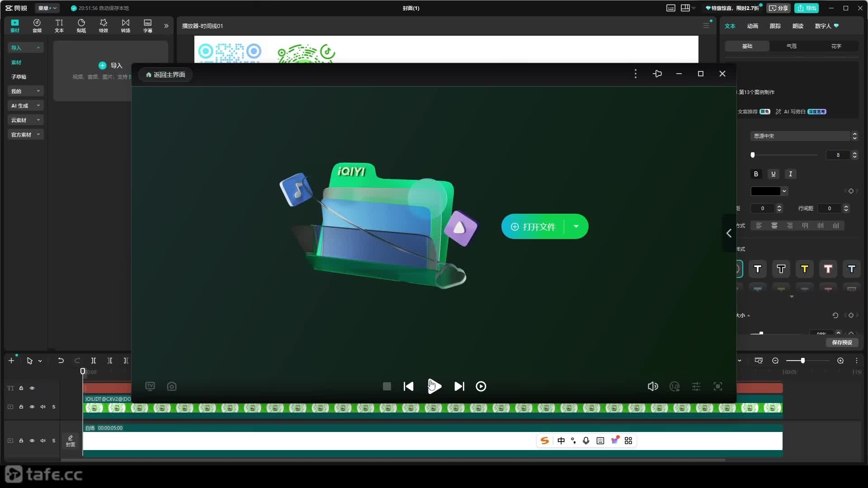This screenshot has width=868, height=488.
Task: Click the 打开文件 button
Action: click(533, 226)
